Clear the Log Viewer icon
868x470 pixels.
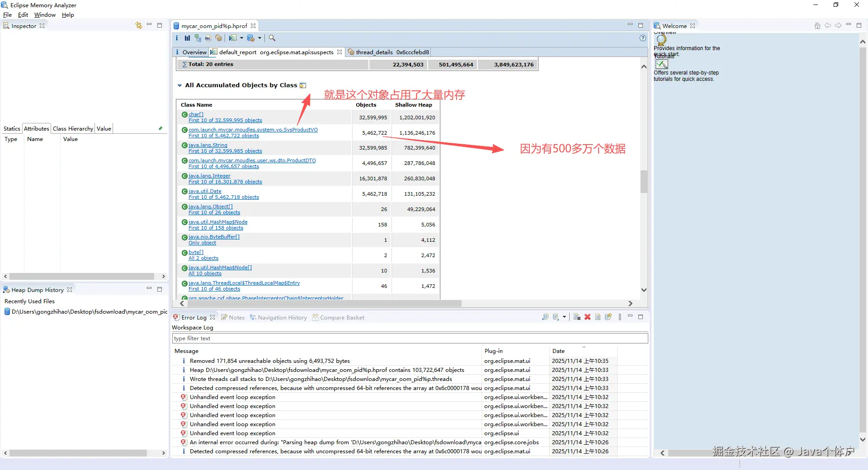pyautogui.click(x=577, y=317)
